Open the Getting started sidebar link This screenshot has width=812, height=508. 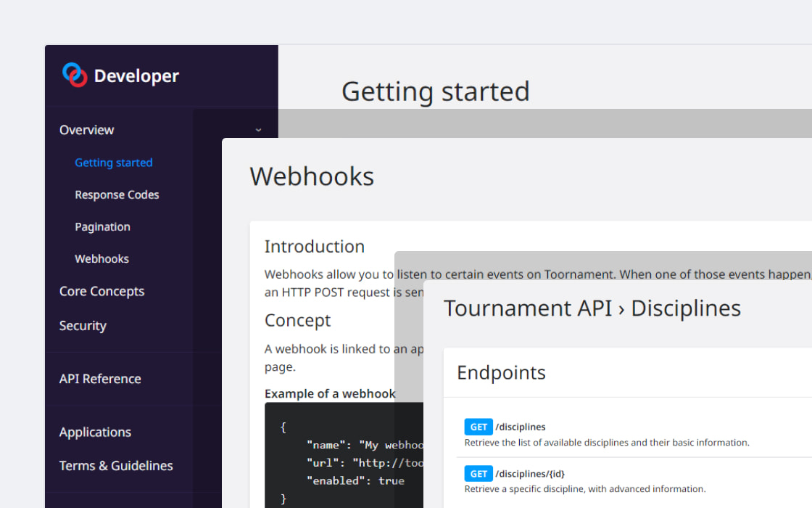tap(114, 163)
